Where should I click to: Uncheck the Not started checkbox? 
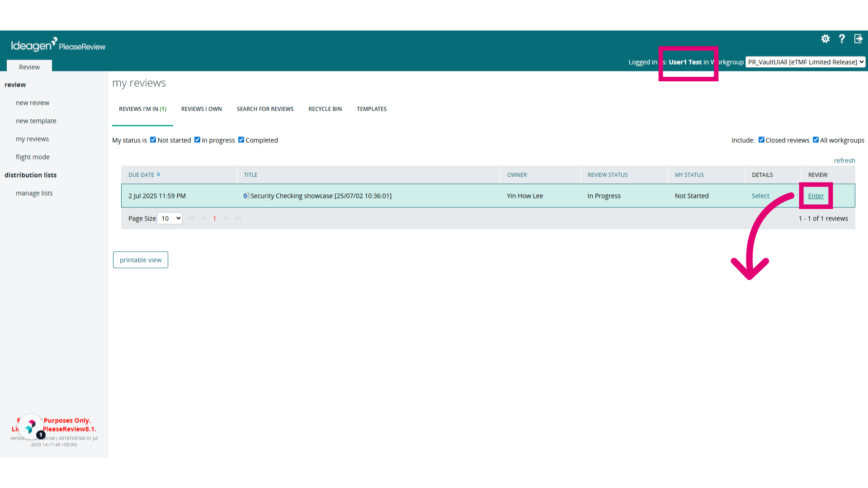(153, 140)
